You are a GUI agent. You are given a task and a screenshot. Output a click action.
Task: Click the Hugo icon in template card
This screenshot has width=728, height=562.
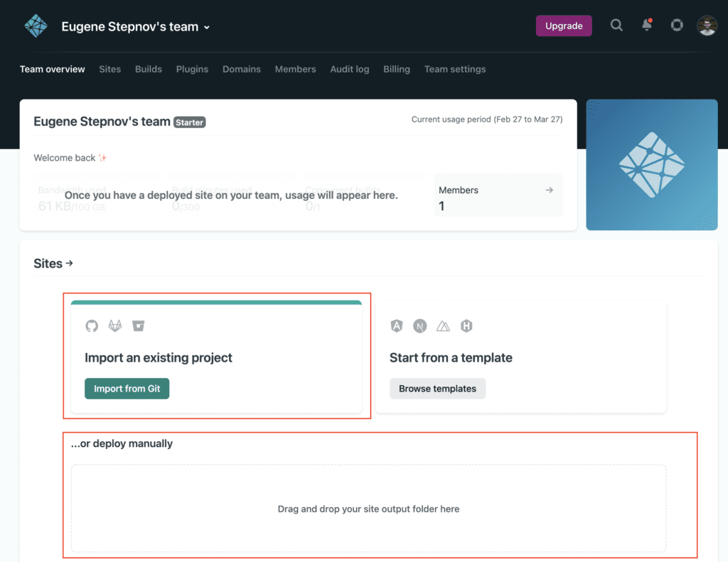click(466, 326)
